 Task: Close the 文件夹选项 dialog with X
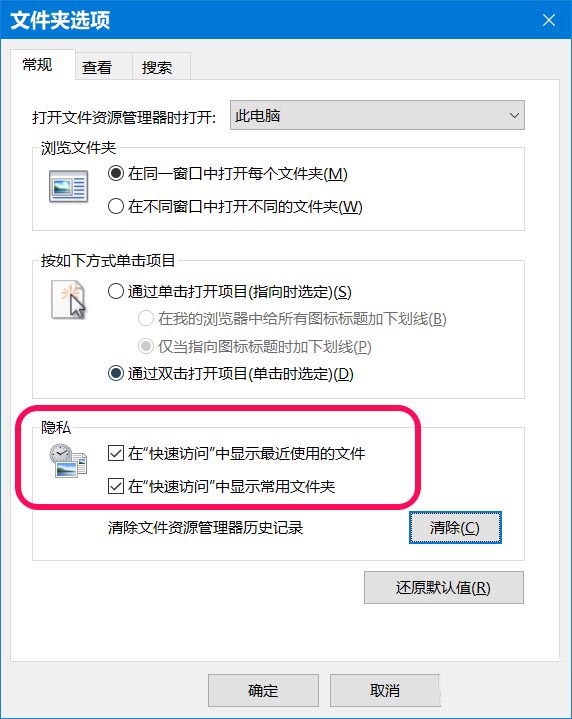tap(549, 20)
